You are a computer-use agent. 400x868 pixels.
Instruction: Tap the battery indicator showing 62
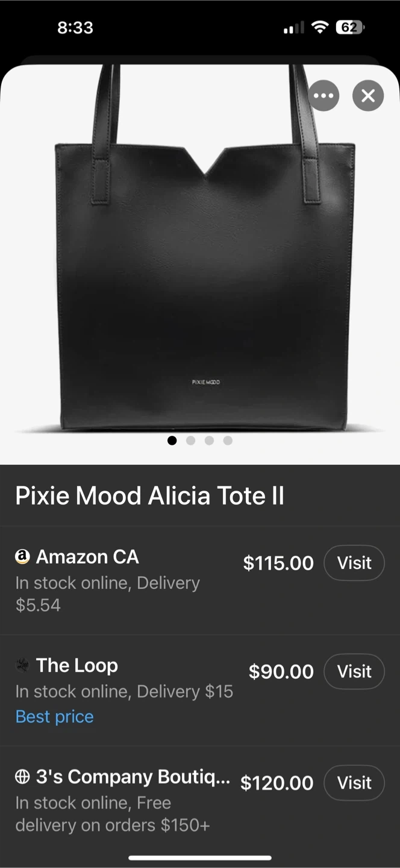[349, 27]
